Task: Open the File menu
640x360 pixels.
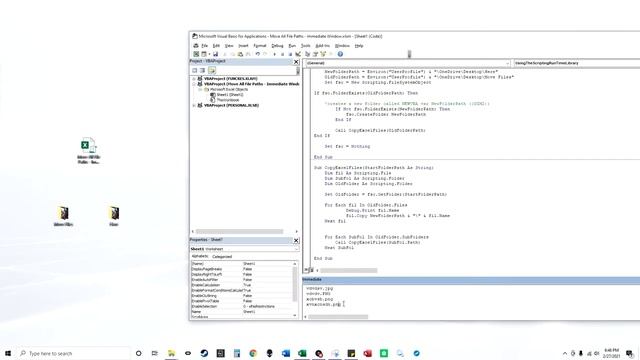Action: click(x=204, y=46)
